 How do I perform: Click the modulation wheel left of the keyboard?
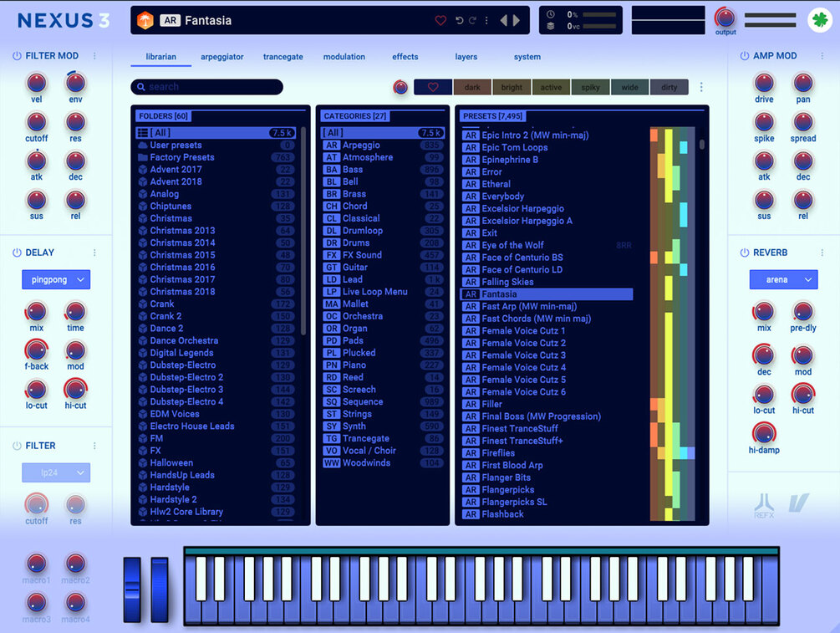(x=159, y=590)
